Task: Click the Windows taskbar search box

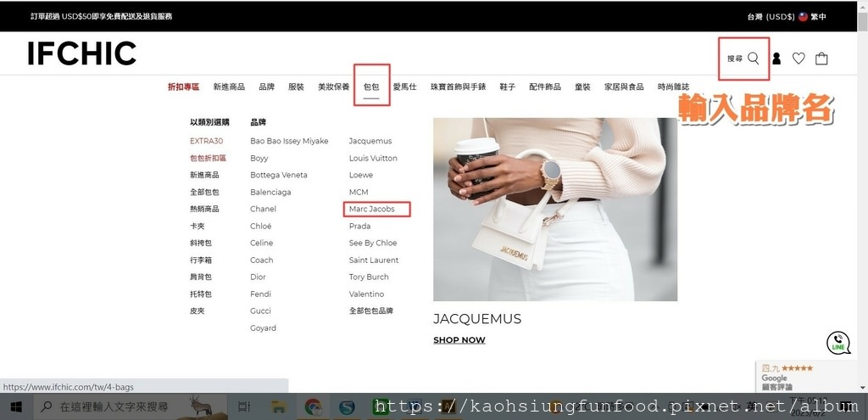Action: (x=131, y=407)
